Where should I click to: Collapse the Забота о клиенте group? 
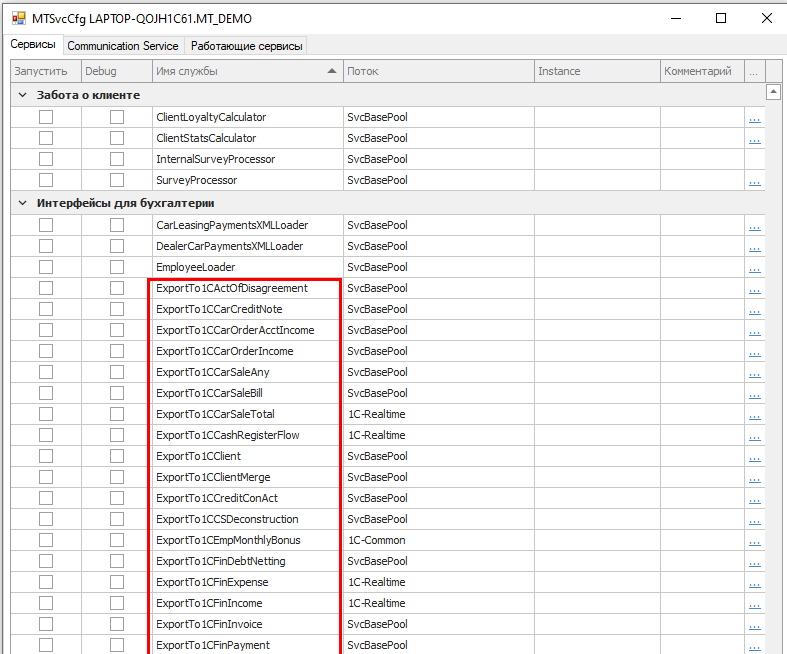(x=22, y=95)
